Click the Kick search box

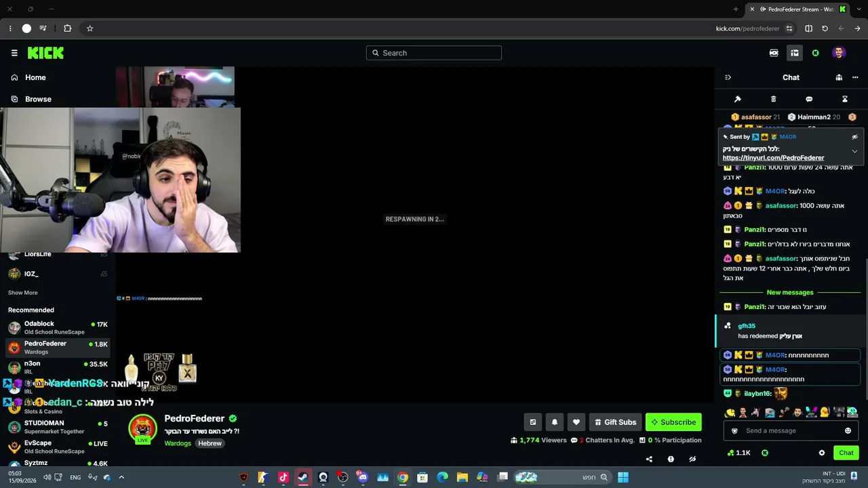[434, 53]
